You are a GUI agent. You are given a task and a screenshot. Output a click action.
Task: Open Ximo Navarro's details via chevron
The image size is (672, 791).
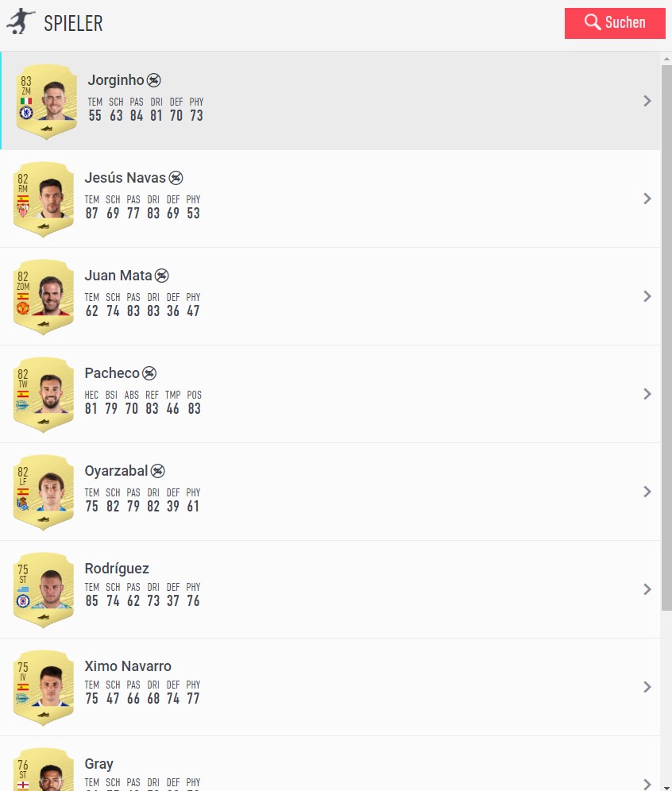pos(647,687)
